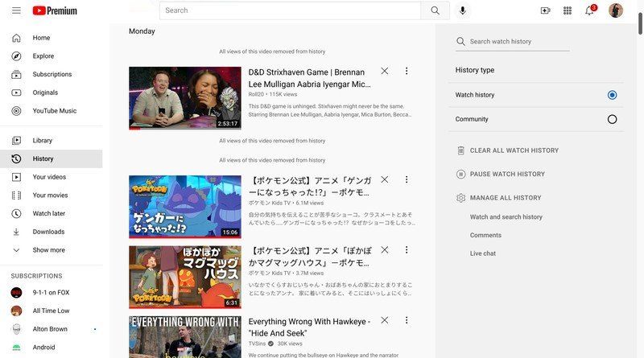This screenshot has height=358, width=644.
Task: Click Pause Watch History
Action: pyautogui.click(x=501, y=174)
